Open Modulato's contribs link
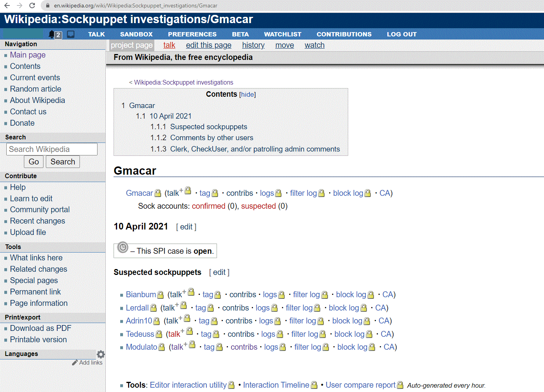Viewport: 544px width, 392px height. (x=244, y=347)
